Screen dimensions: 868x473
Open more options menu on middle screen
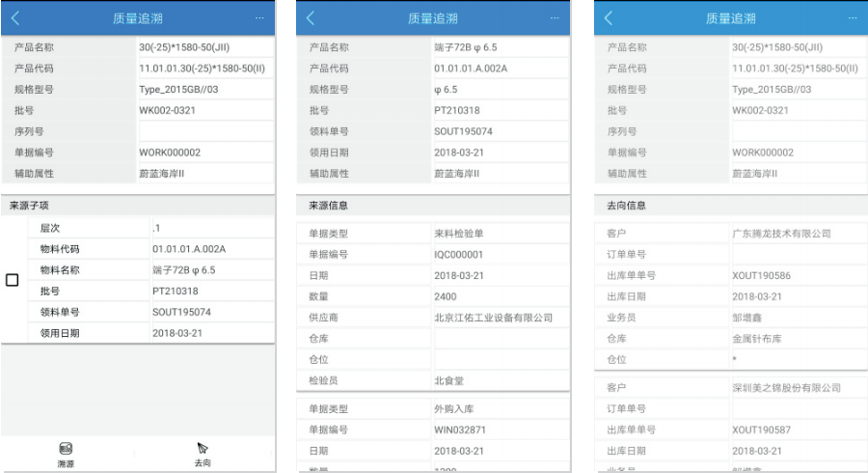555,17
